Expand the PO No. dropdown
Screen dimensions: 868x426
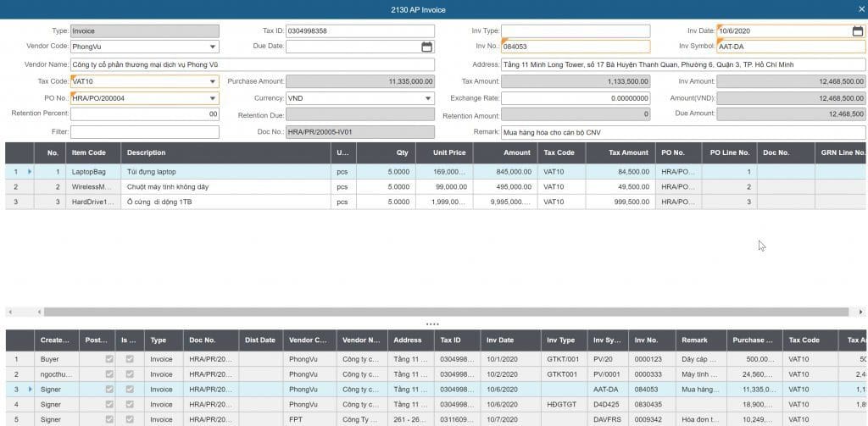click(x=212, y=98)
